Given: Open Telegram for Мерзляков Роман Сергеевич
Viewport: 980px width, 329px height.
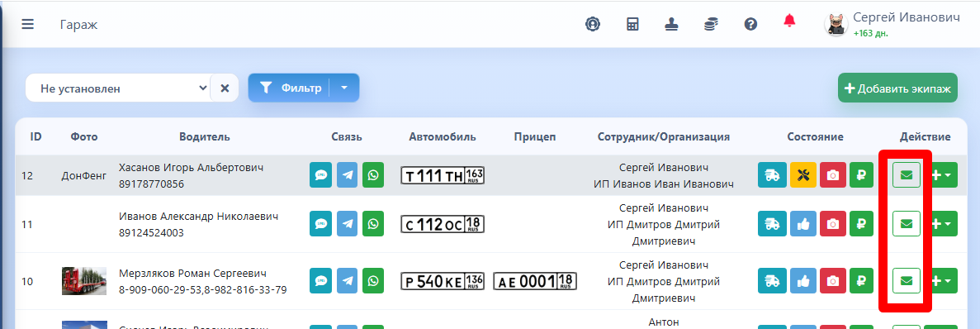Looking at the screenshot, I should [x=347, y=281].
